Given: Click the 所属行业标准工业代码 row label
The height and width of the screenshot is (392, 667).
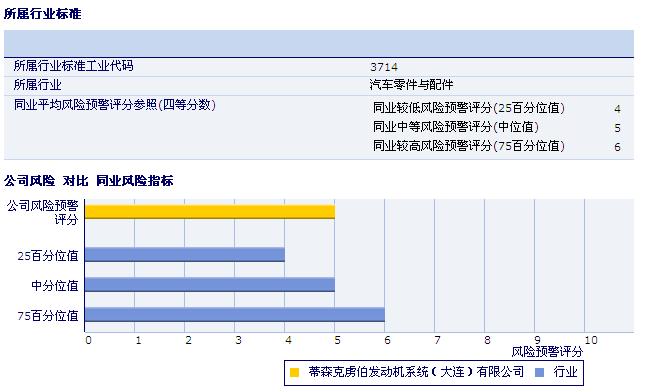Looking at the screenshot, I should [74, 65].
